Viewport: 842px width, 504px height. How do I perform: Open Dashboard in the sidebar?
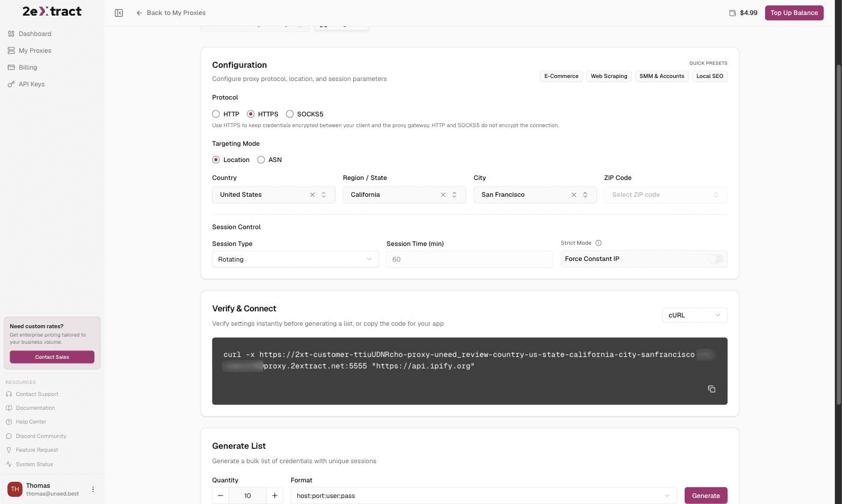(35, 34)
